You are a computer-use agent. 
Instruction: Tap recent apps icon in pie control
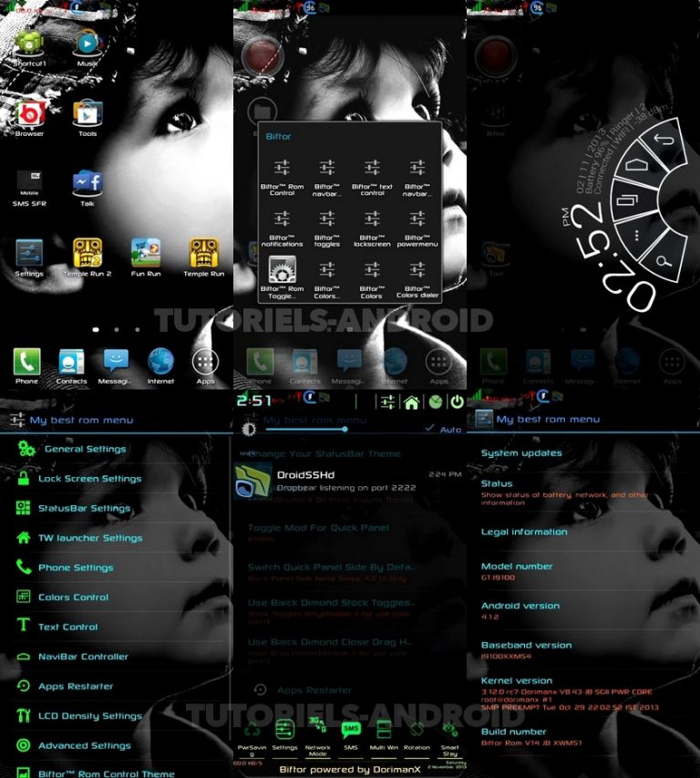pyautogui.click(x=627, y=201)
